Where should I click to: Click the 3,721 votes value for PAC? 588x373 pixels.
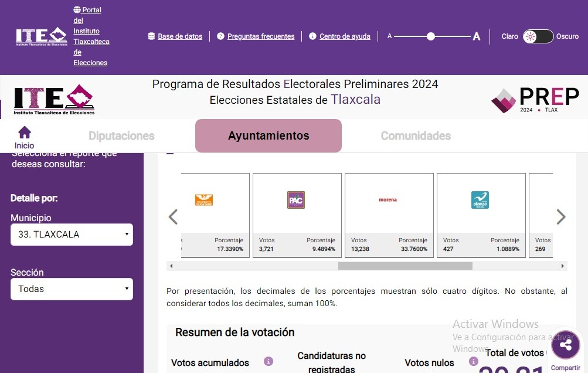[266, 249]
